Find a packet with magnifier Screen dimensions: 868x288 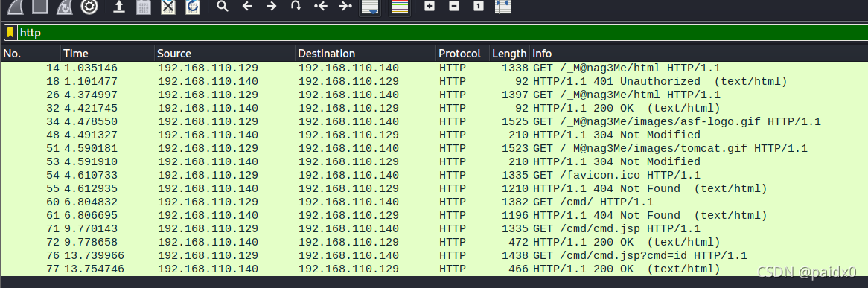[x=223, y=7]
